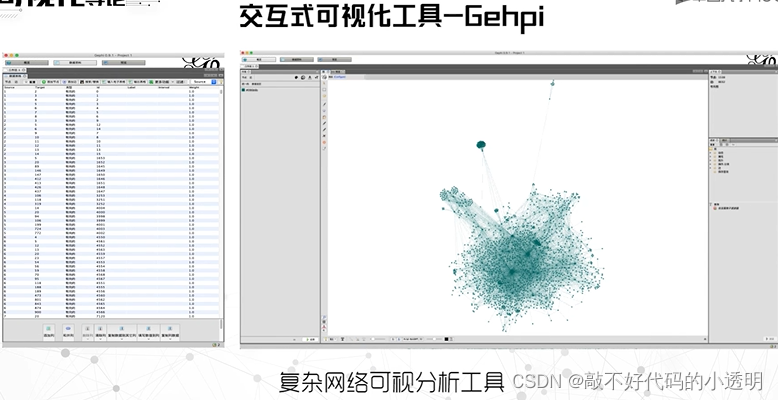Select the shortest path tool in graph toolbar
This screenshot has height=400, width=778.
click(x=324, y=135)
